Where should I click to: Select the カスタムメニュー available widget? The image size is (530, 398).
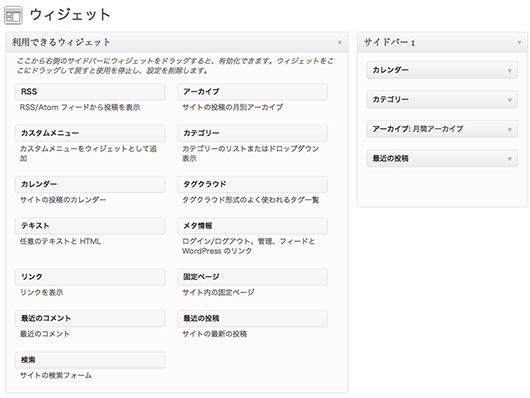click(x=90, y=134)
